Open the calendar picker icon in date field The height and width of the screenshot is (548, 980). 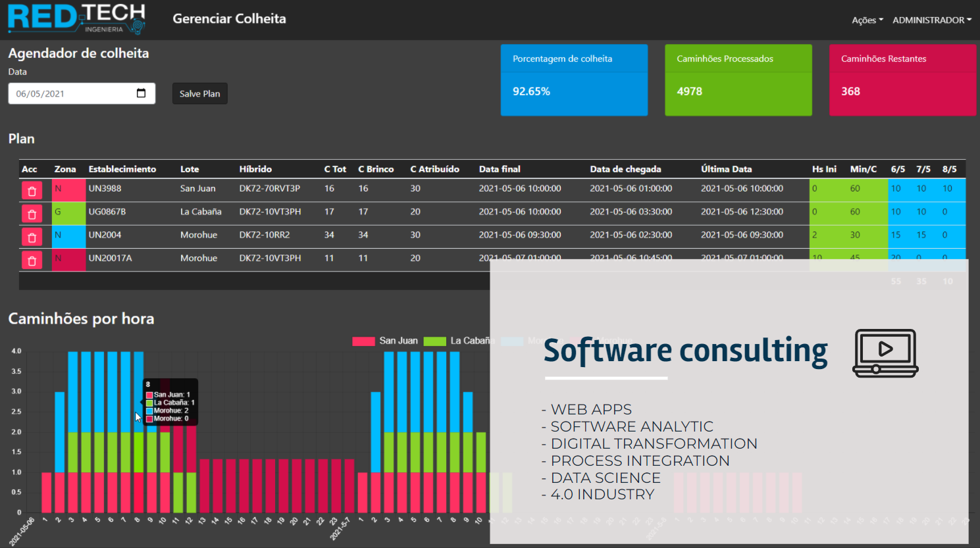point(141,93)
